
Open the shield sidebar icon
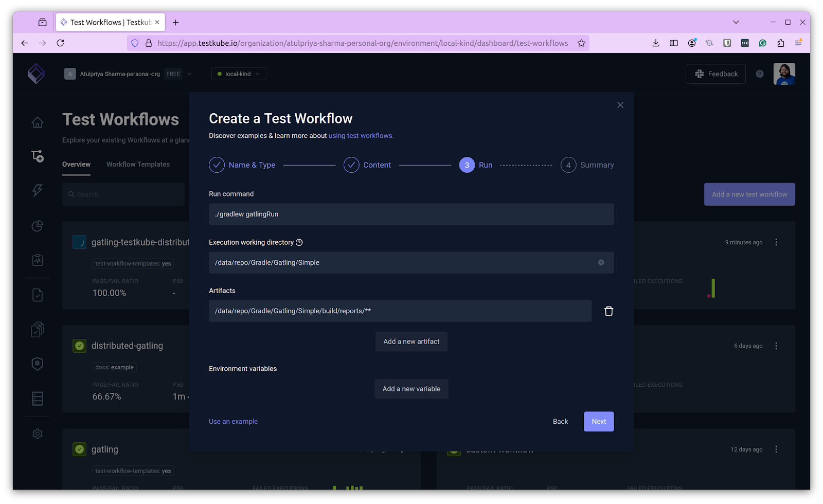click(38, 364)
